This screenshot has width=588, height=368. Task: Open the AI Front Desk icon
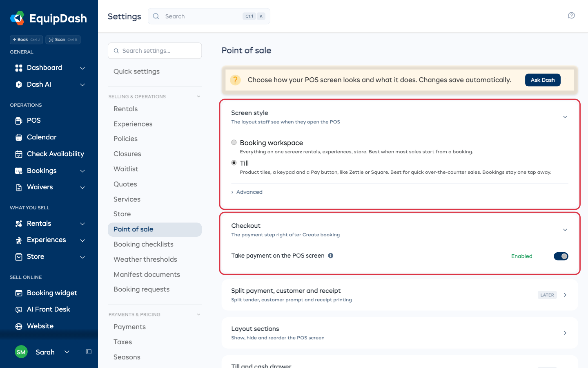(19, 310)
